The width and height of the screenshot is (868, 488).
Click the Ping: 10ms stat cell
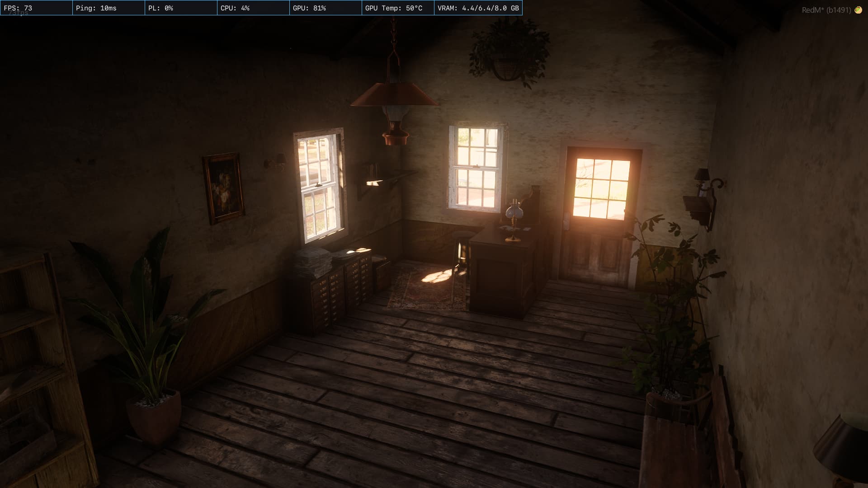[108, 8]
